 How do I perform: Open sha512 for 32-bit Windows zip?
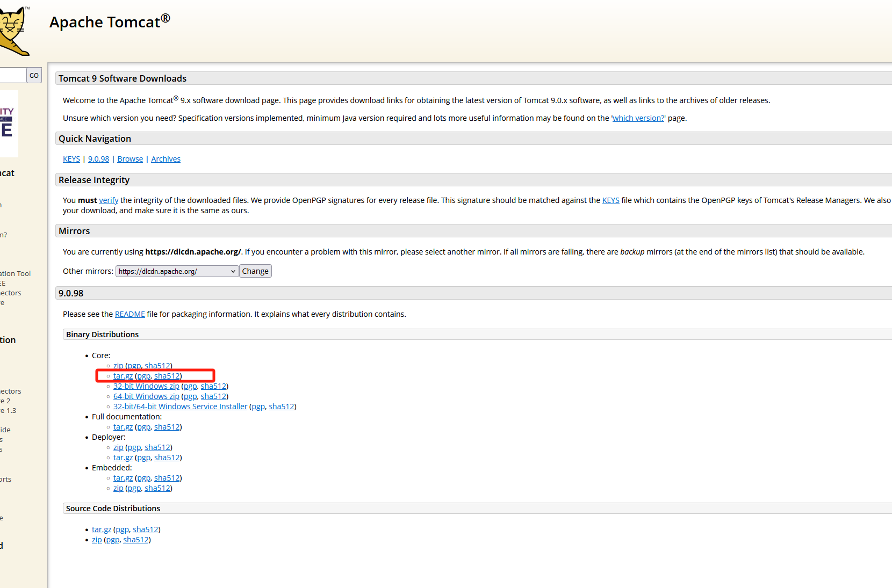pos(213,386)
